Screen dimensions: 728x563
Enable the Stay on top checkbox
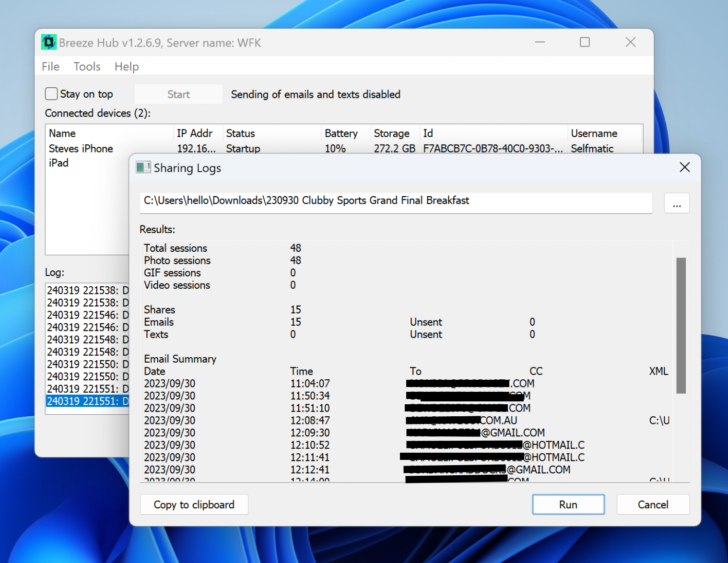[52, 94]
